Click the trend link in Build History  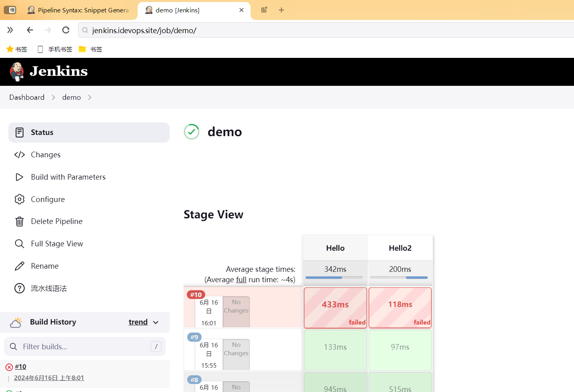click(138, 322)
